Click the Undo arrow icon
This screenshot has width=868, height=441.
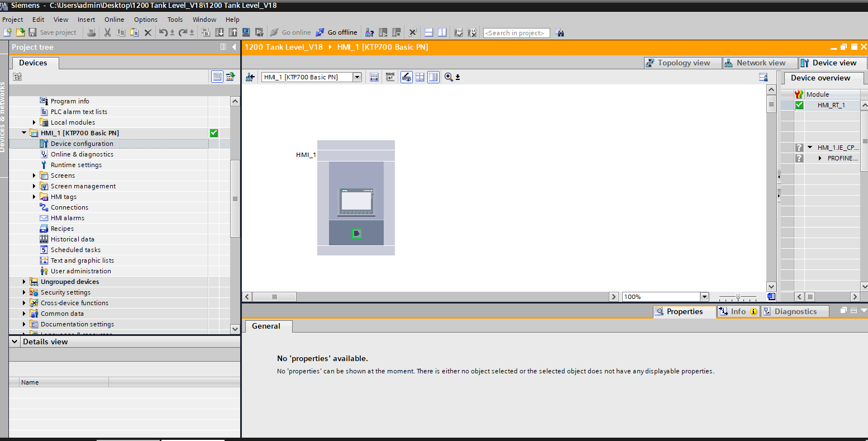[163, 32]
